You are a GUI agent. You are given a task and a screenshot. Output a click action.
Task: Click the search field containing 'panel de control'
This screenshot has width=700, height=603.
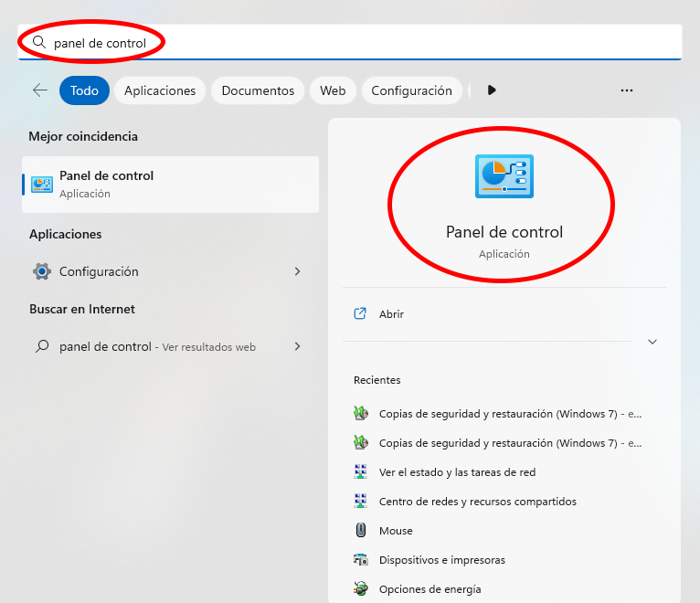point(350,42)
